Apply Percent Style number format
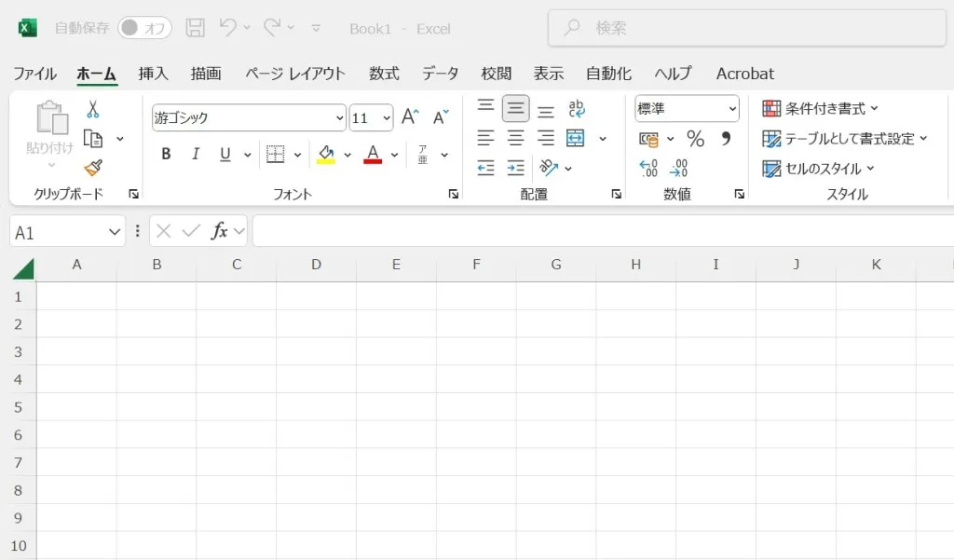 point(695,139)
